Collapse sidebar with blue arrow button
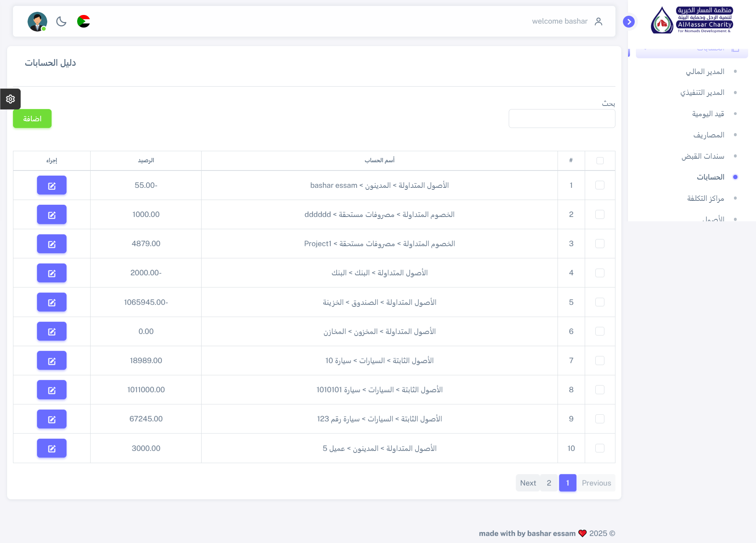This screenshot has height=543, width=756. [629, 22]
